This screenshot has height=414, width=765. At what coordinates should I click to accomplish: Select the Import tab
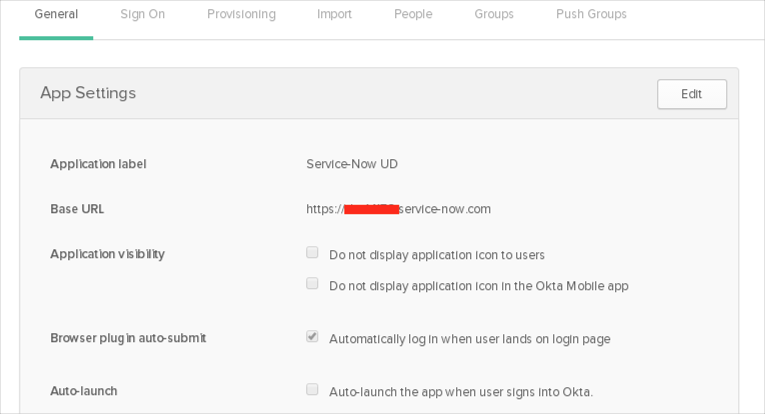pos(334,15)
